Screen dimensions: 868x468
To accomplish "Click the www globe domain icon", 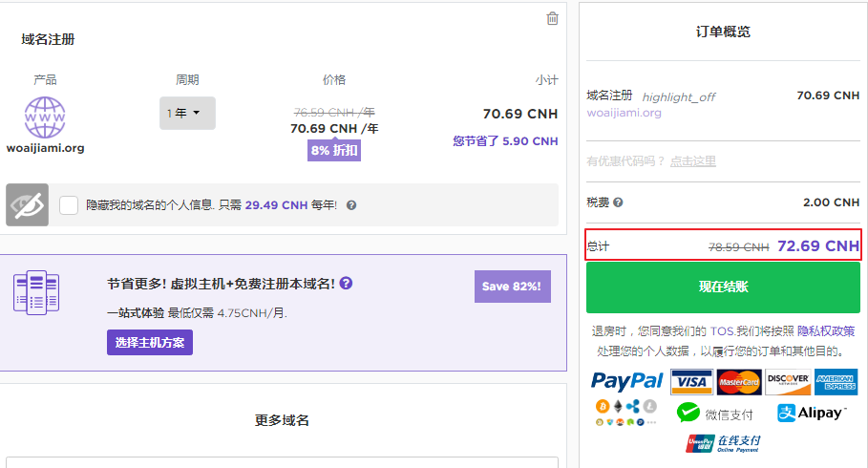I will pos(45,117).
